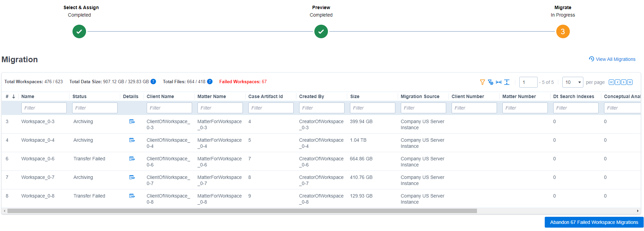
Task: View details icon for Workspace_0-8
Action: pos(132,196)
